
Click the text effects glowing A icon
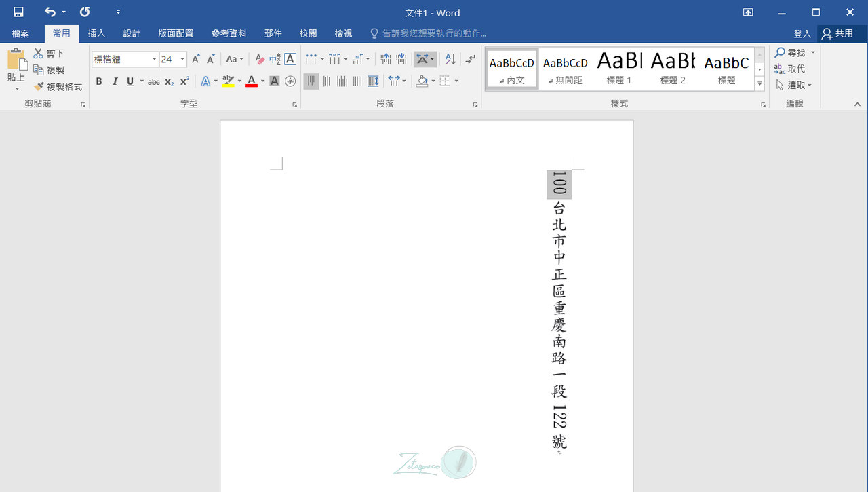click(x=205, y=81)
